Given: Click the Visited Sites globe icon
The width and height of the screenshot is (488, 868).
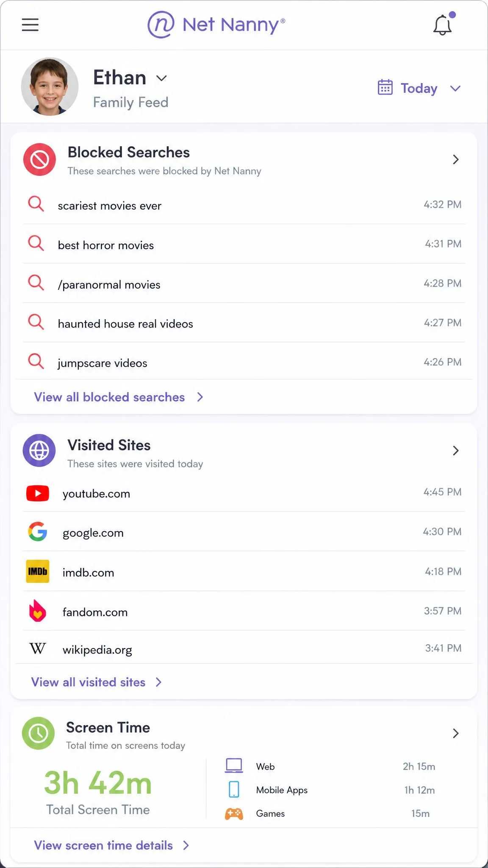Looking at the screenshot, I should [x=39, y=451].
